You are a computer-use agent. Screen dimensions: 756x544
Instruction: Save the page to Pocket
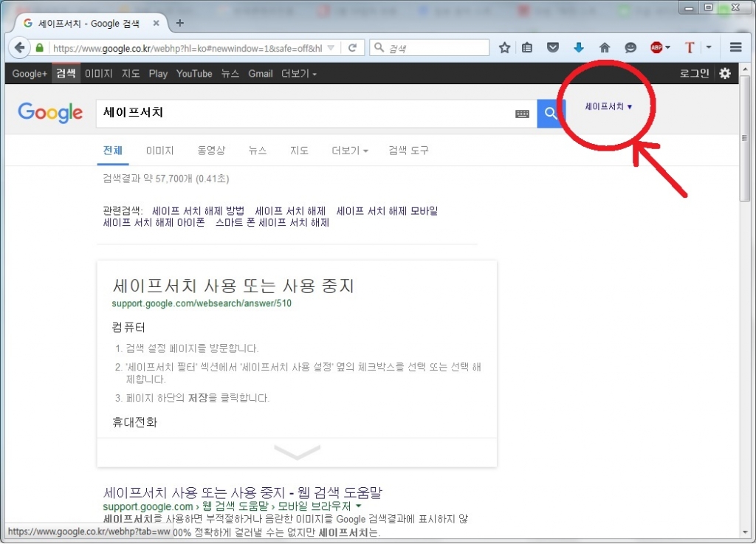553,47
